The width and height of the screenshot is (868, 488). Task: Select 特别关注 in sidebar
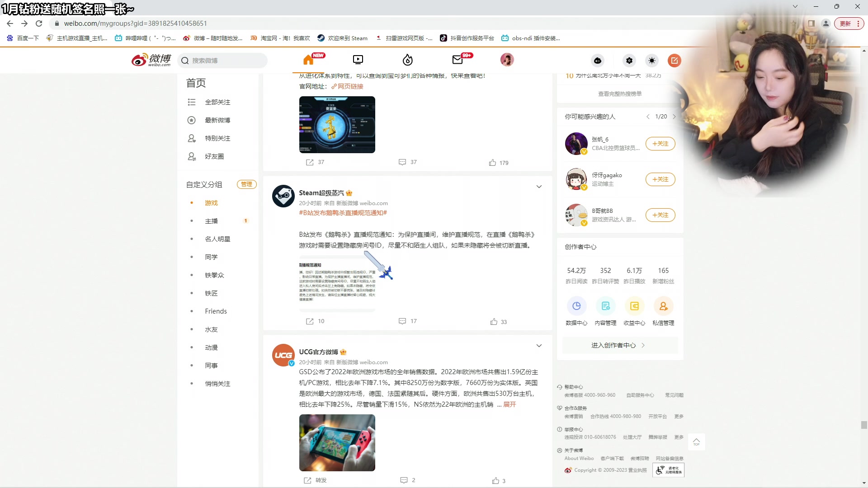click(217, 138)
